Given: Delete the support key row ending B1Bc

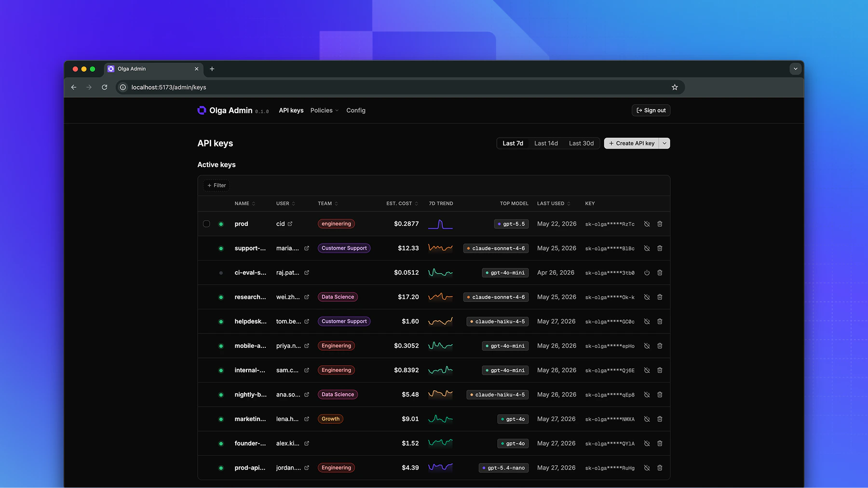Looking at the screenshot, I should (x=660, y=248).
